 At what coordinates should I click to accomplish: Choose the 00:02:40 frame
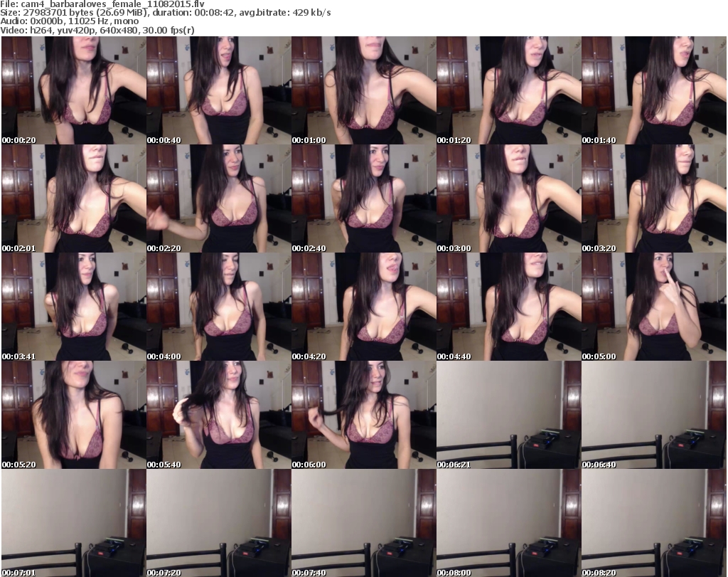pyautogui.click(x=363, y=198)
